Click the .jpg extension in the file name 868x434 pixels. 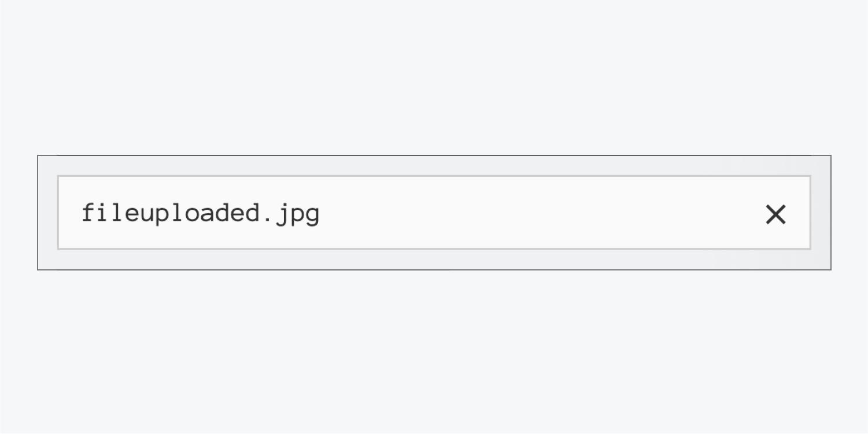290,215
